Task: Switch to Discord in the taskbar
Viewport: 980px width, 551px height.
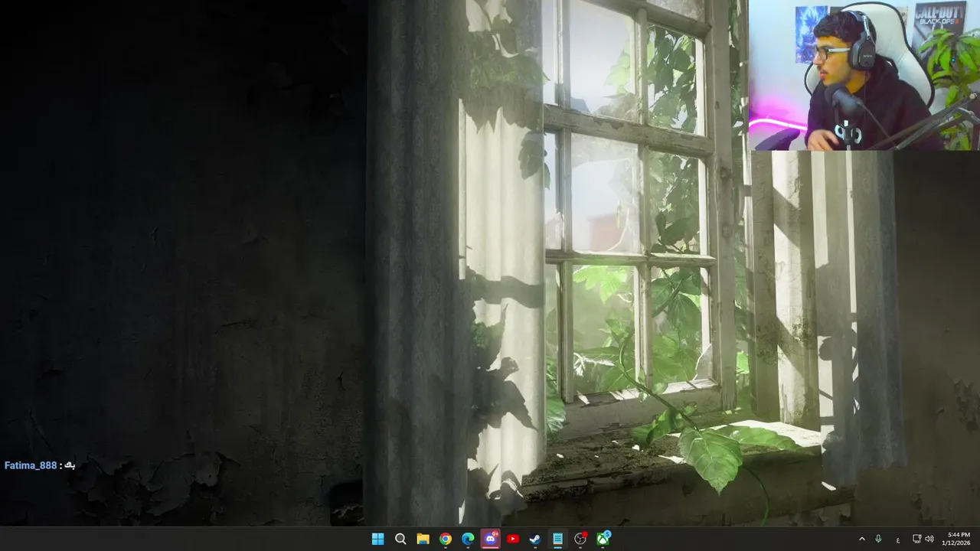Action: [491, 539]
